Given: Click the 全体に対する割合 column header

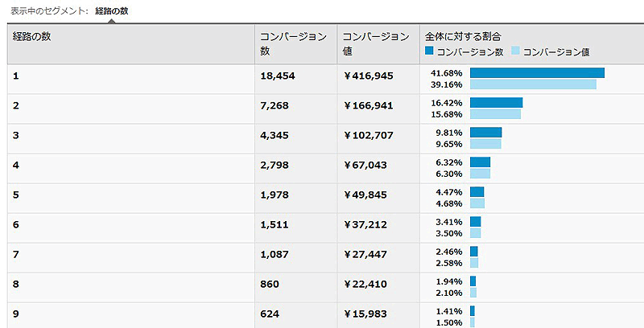Looking at the screenshot, I should click(463, 37).
